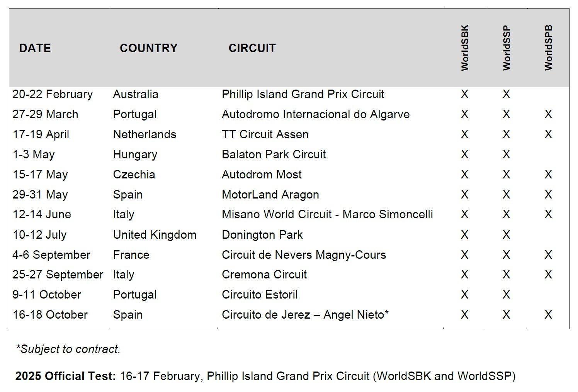The image size is (578, 392).
Task: Select the TT Circuit Assen text
Action: pos(265,134)
